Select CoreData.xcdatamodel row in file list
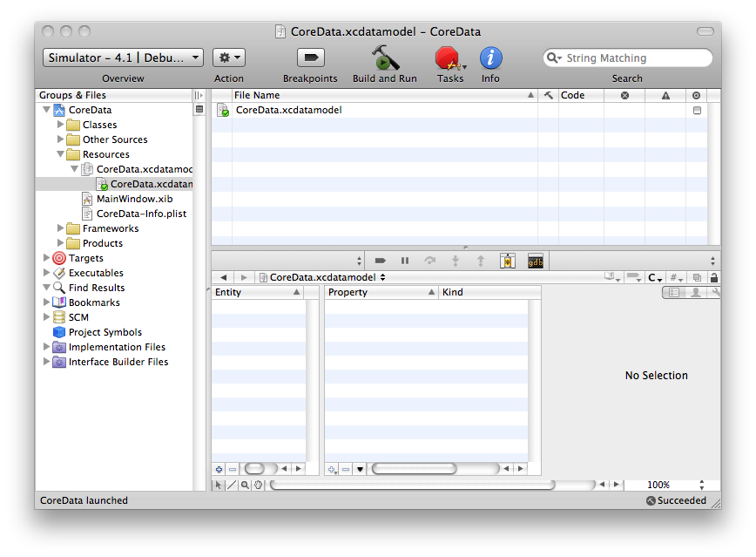Screen dimensions: 756x557 [x=459, y=110]
